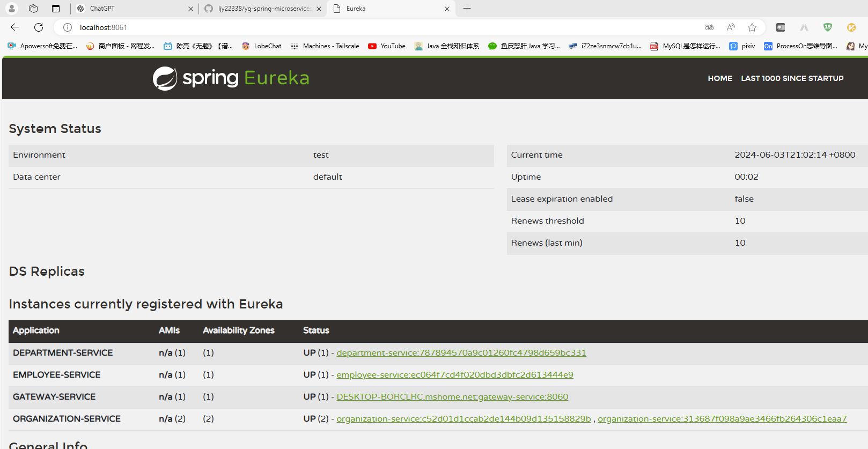Open the MySQL是怎样运行 bookmark

(x=685, y=46)
